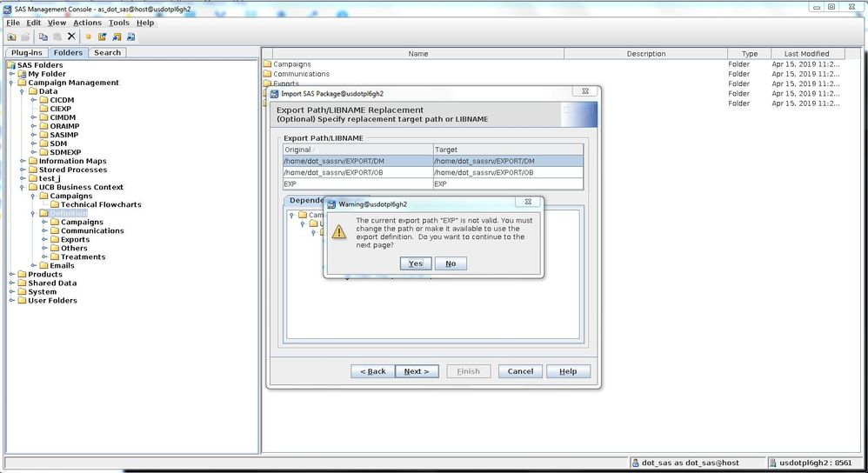Click the Import SAS Package dialog title icon
The width and height of the screenshot is (868, 473).
click(275, 94)
